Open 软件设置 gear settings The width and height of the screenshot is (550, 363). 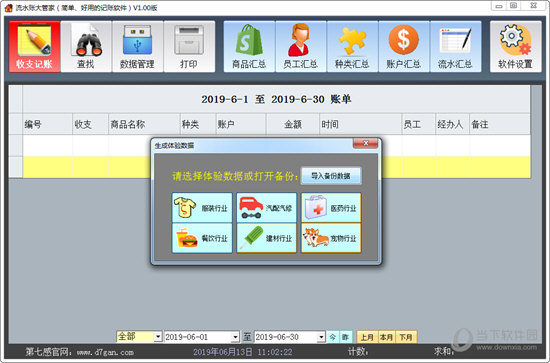[515, 47]
